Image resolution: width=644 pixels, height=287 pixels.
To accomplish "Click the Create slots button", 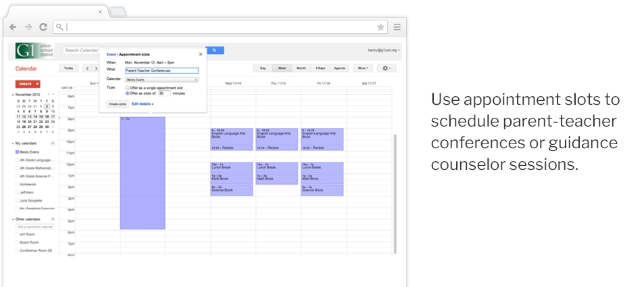I will coord(118,104).
